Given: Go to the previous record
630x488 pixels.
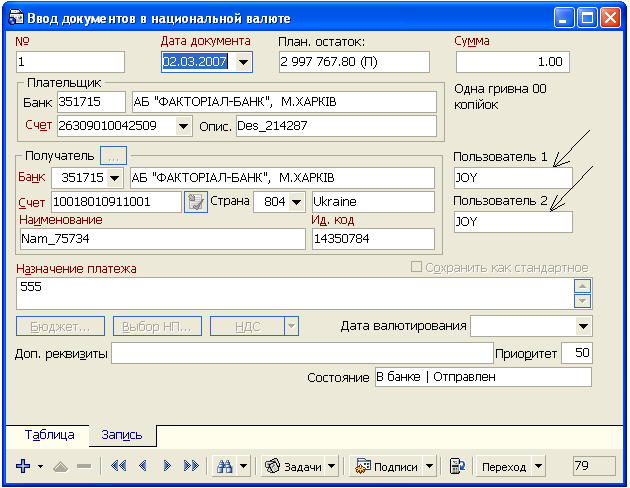Looking at the screenshot, I should 142,466.
